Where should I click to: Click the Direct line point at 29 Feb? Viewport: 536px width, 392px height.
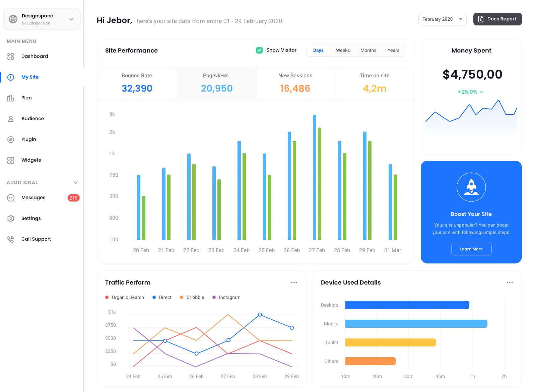[x=292, y=328]
